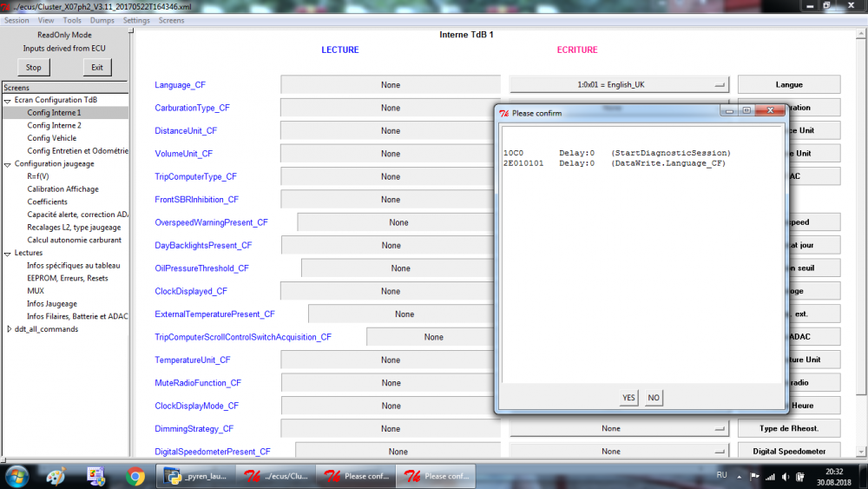Click the Type de Rheost. button

[789, 429]
